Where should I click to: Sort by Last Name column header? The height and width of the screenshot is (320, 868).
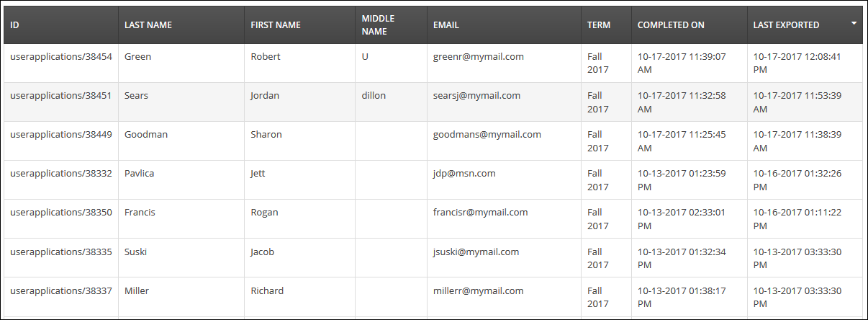[x=148, y=25]
